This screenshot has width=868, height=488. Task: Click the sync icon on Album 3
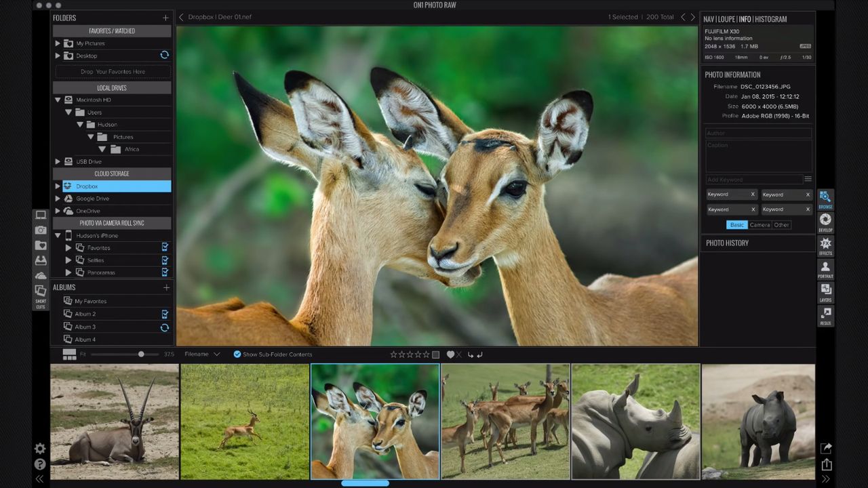164,327
